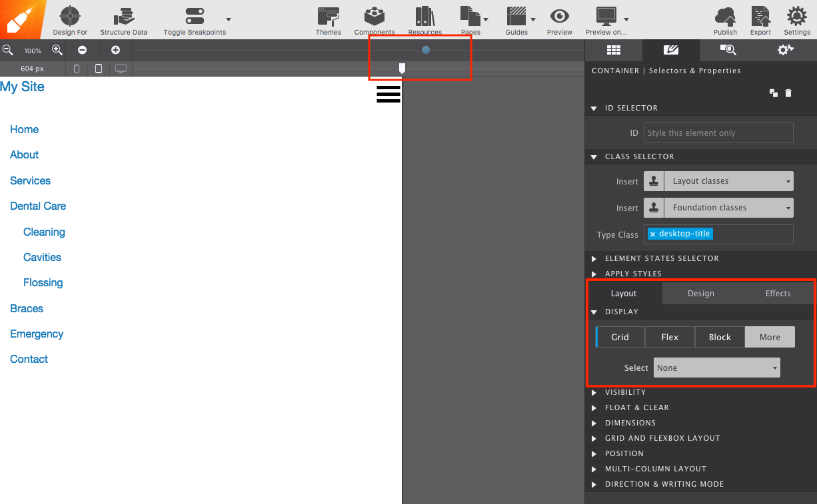Screen dimensions: 817x504
Task: Click the blue breakpoint dot on the slider
Action: point(426,50)
